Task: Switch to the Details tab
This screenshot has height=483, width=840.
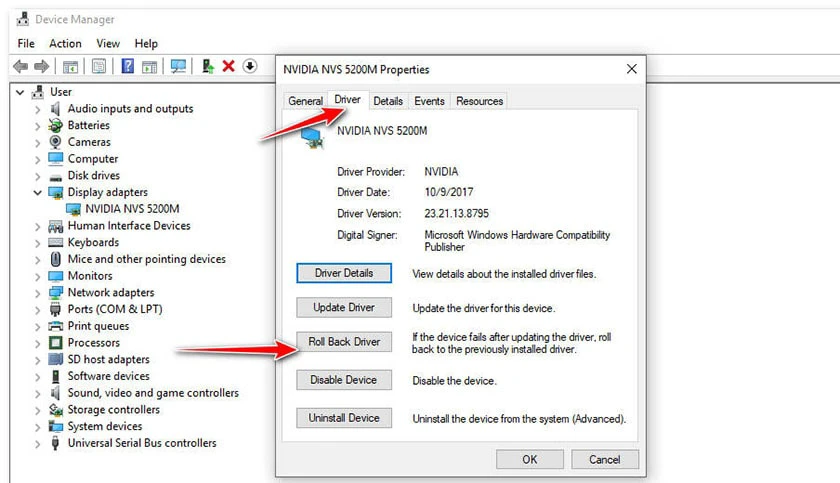Action: tap(388, 101)
